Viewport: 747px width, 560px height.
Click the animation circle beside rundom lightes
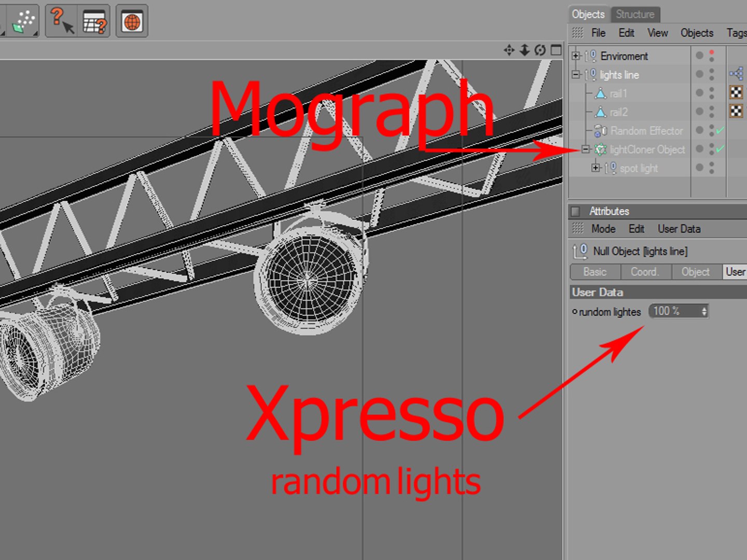[x=574, y=312]
